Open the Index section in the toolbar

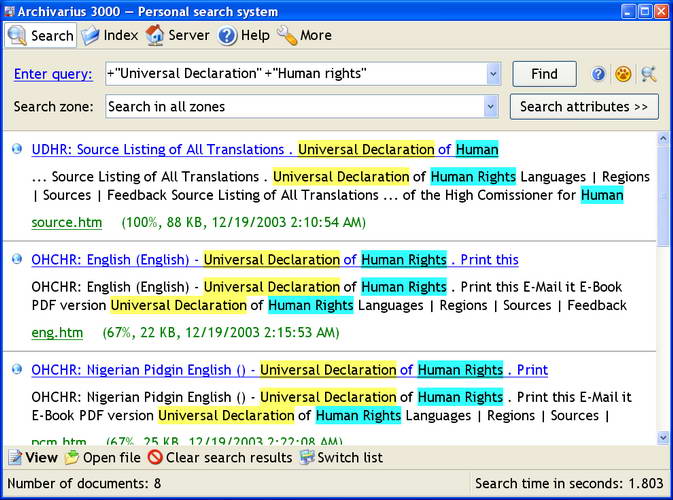pos(109,35)
